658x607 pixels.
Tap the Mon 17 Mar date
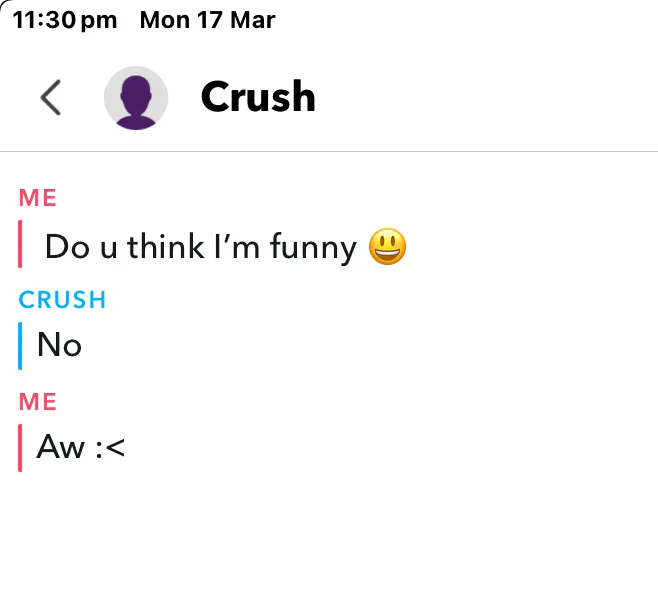click(208, 20)
